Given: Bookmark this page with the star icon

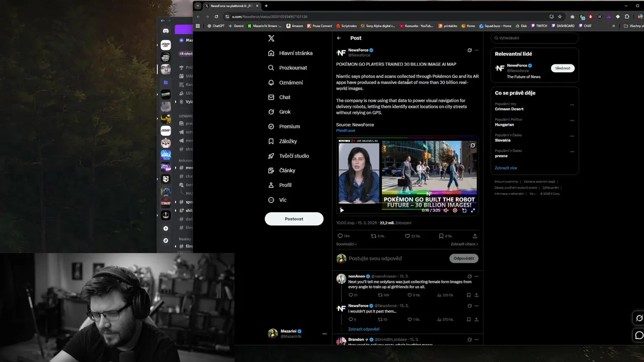Looking at the screenshot, I should (559, 17).
